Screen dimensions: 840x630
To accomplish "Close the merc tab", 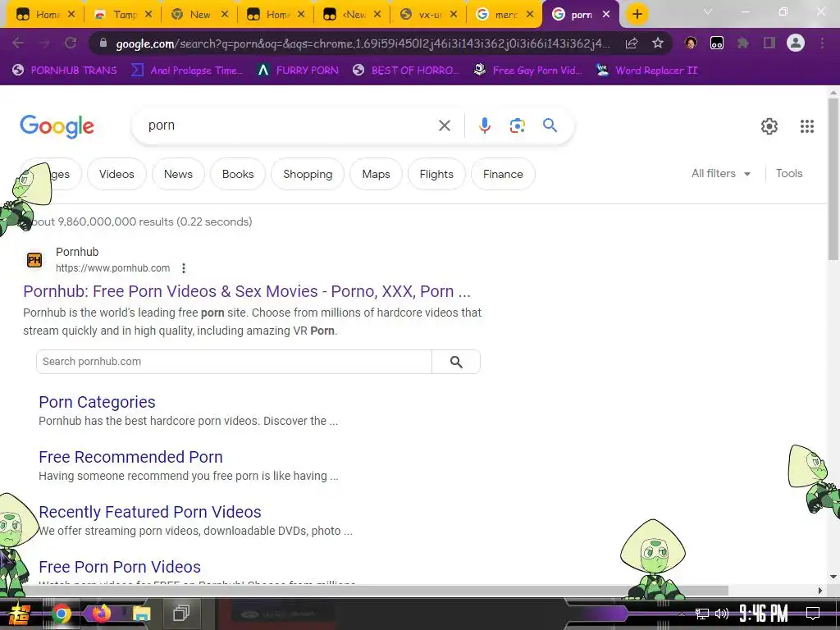I will click(530, 15).
